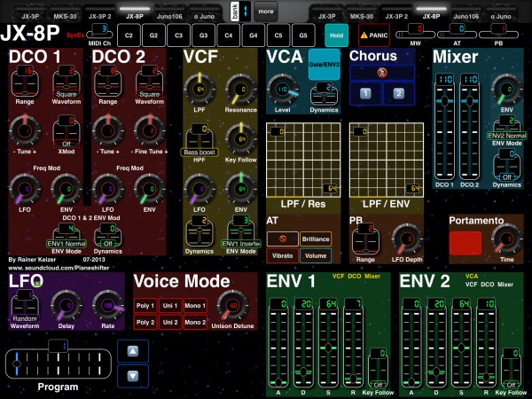Toggle the Hold button

[x=336, y=35]
